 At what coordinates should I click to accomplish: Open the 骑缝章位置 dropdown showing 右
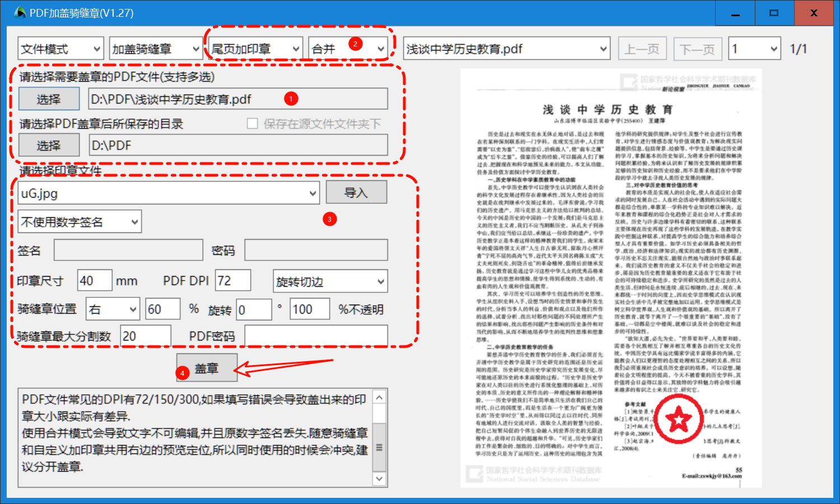(x=113, y=309)
